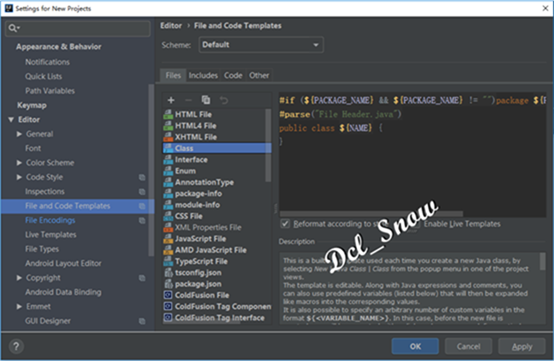The width and height of the screenshot is (554, 361).
Task: Expand the Copyright node
Action: tap(19, 278)
